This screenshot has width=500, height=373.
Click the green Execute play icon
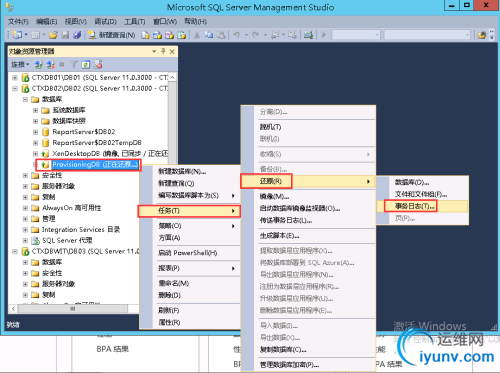tap(324, 35)
